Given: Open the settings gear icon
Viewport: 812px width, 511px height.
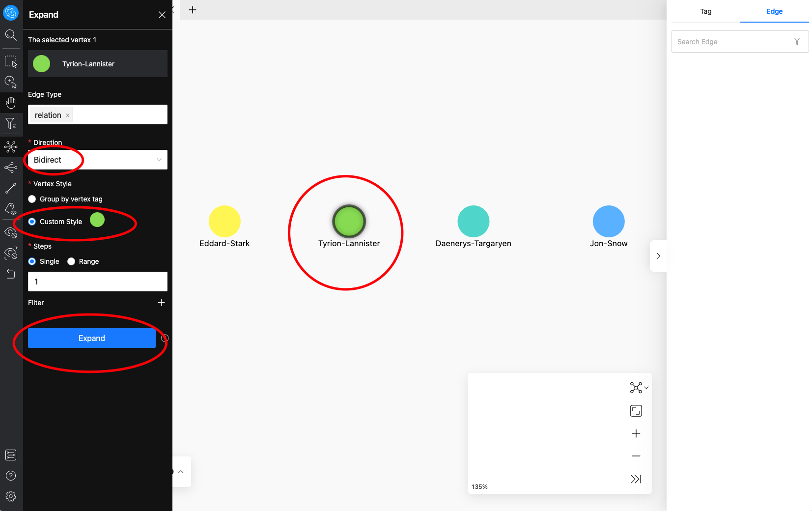Looking at the screenshot, I should pos(11,496).
